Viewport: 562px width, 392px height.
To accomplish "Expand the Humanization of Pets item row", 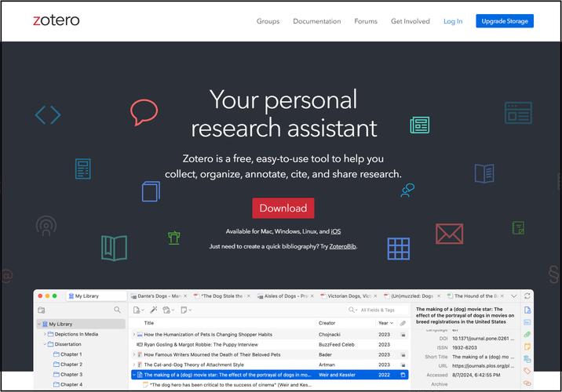I will click(134, 334).
